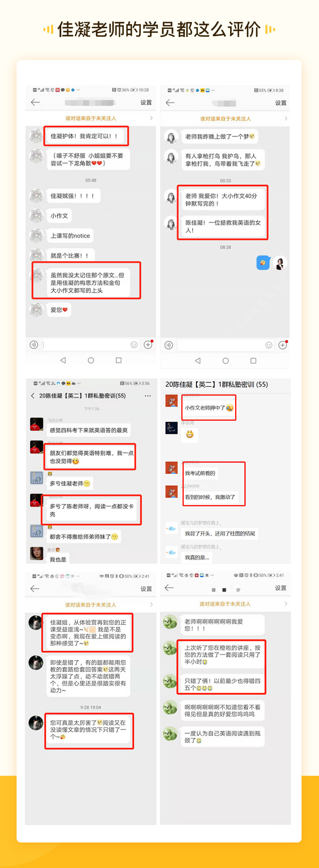Tap Android recents square in 8:38 screenshot

click(x=253, y=361)
